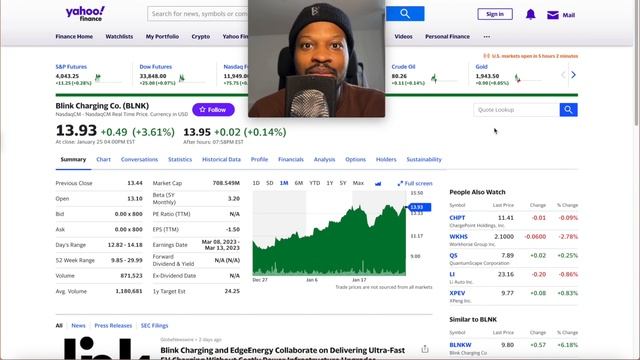The height and width of the screenshot is (360, 640).
Task: Select 6M chart range
Action: (299, 183)
